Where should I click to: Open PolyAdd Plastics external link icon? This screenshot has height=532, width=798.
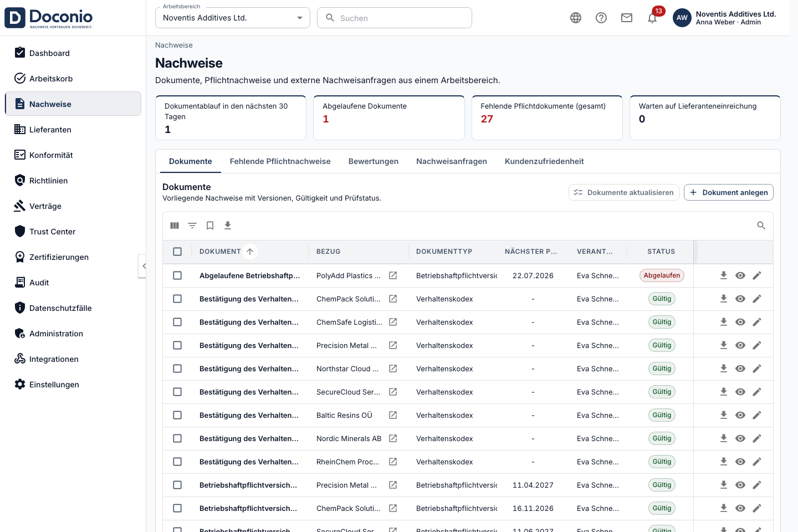[393, 275]
